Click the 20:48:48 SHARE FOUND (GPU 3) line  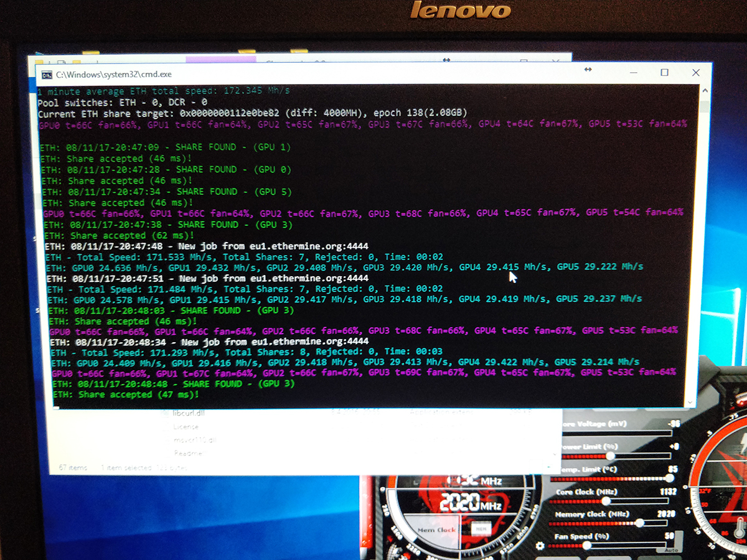[174, 384]
